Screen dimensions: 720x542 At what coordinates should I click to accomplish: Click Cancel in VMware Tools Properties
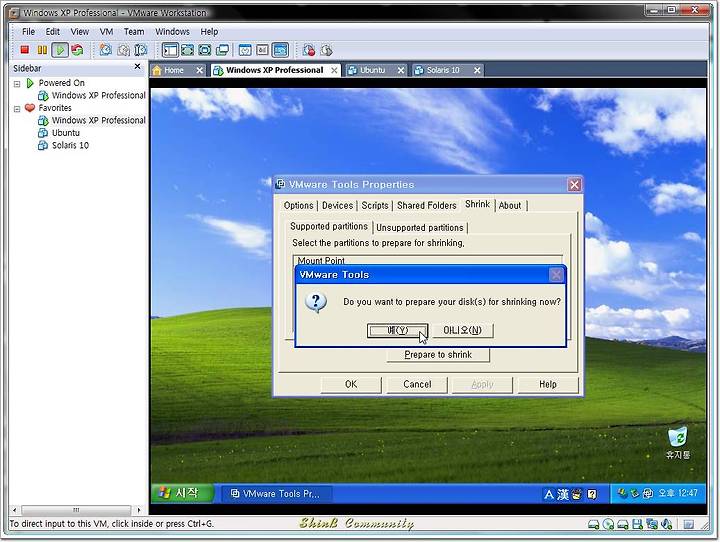417,384
